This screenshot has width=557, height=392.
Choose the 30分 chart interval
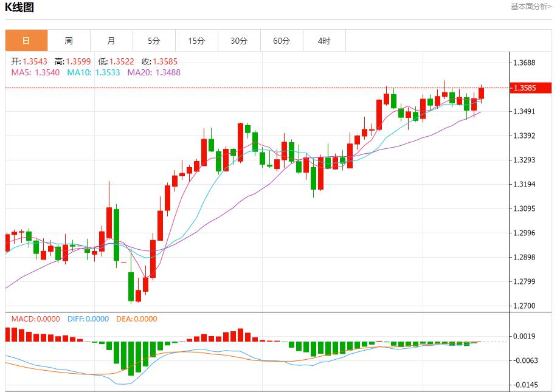click(x=239, y=41)
